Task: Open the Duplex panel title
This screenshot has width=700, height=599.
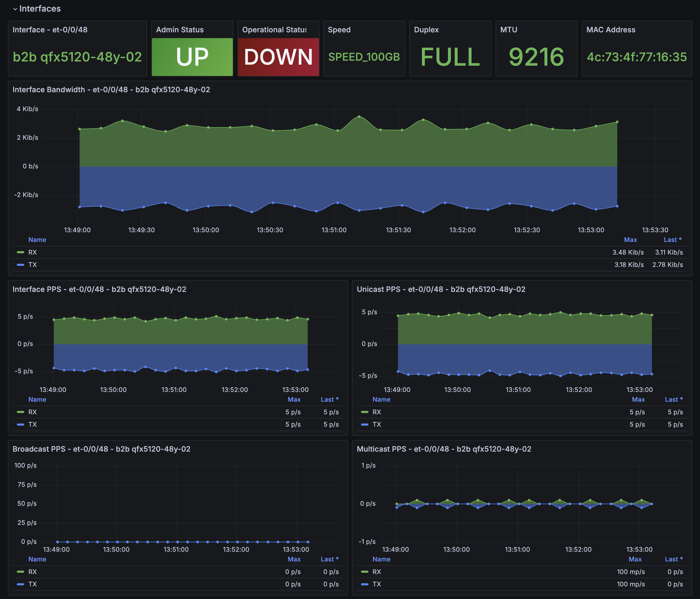Action: coord(426,30)
